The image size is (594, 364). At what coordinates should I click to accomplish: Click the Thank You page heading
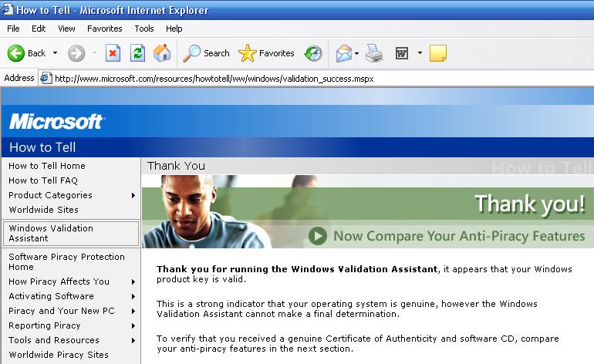176,166
